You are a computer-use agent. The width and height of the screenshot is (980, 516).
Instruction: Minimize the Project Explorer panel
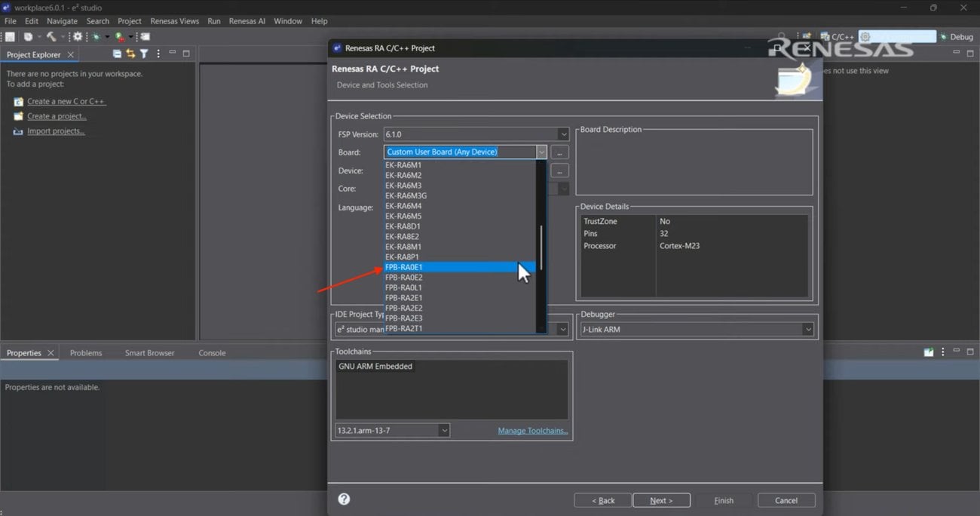173,52
